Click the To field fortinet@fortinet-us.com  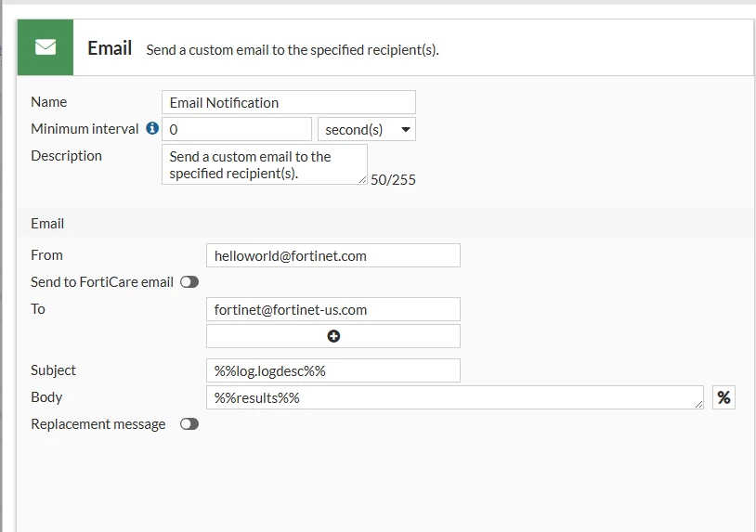point(333,309)
